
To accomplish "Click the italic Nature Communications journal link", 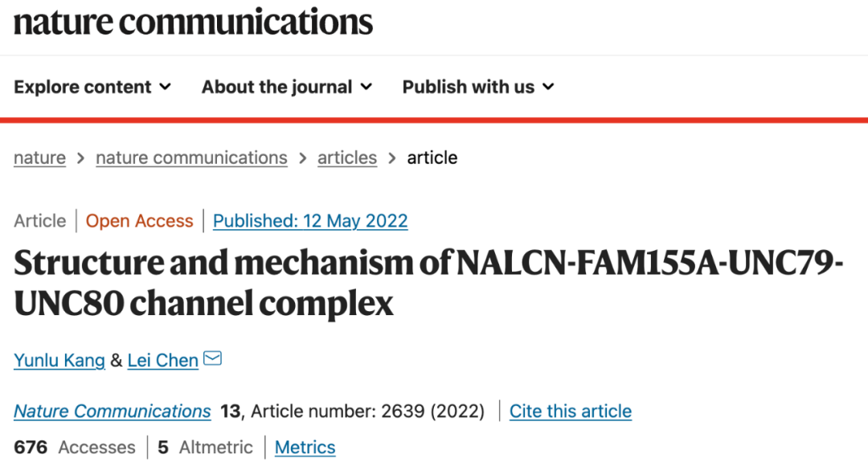I will click(x=113, y=412).
